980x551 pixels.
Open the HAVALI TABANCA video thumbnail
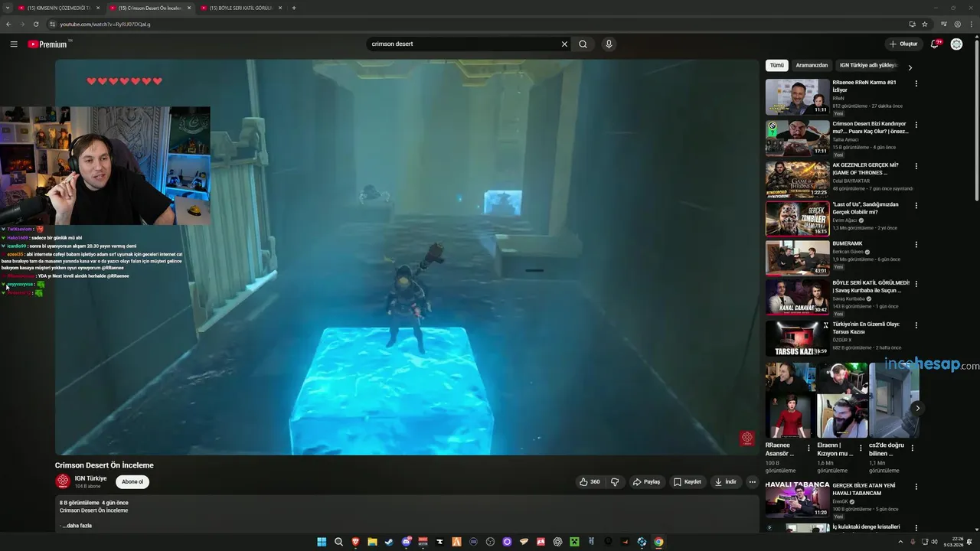[x=797, y=500]
